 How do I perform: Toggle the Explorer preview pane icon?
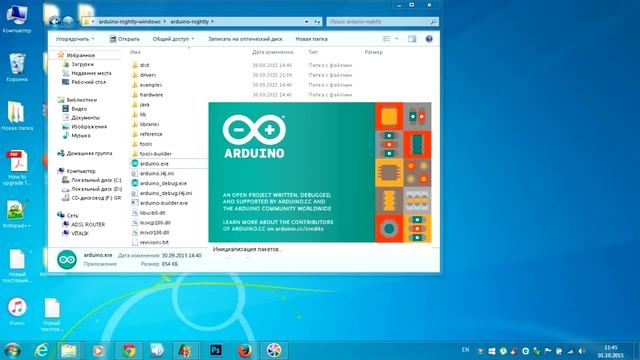tap(412, 39)
